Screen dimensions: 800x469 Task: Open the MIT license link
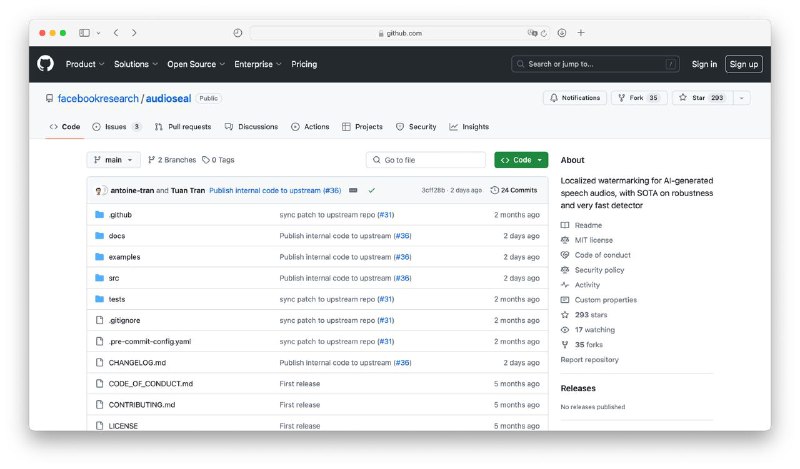[x=593, y=240]
